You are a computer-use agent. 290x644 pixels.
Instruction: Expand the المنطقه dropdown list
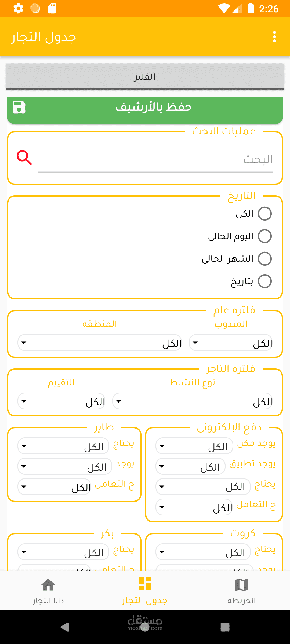point(99,343)
